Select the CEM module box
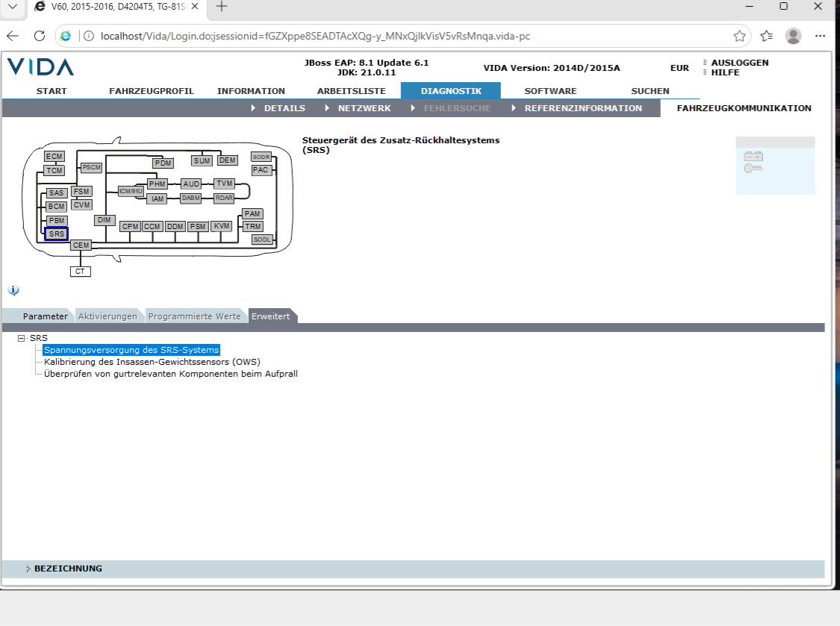Image resolution: width=840 pixels, height=626 pixels. coord(81,245)
